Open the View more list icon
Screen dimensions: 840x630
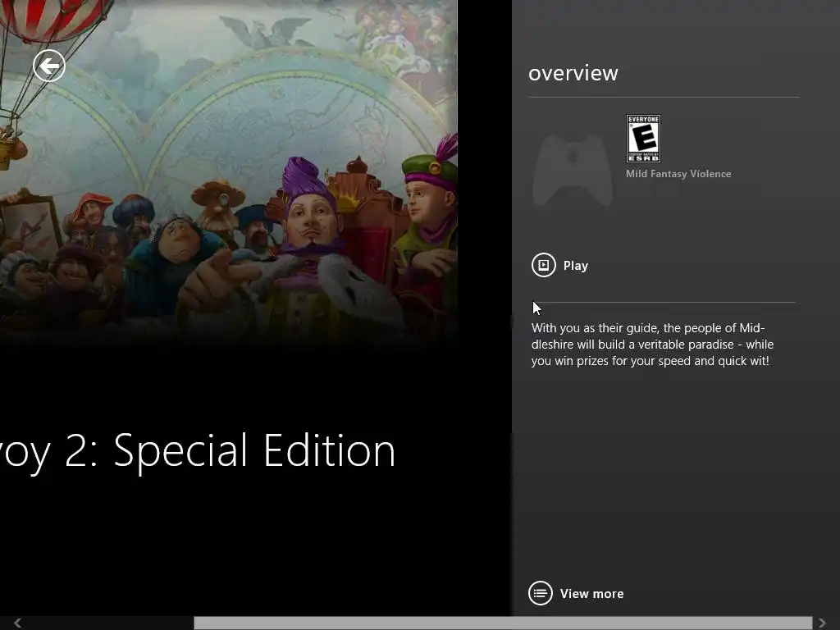tap(540, 593)
